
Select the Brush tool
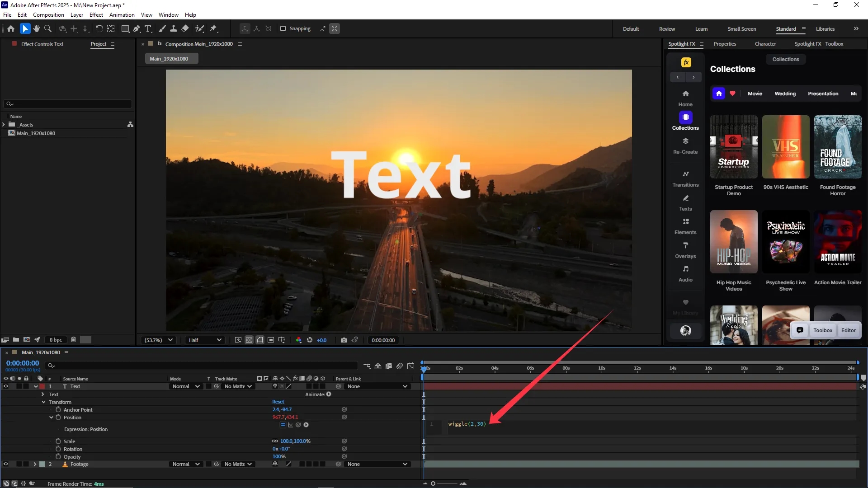[162, 28]
